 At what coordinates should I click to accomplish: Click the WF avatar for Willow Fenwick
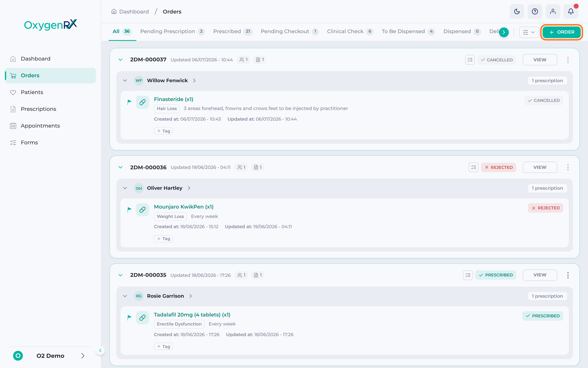[139, 81]
